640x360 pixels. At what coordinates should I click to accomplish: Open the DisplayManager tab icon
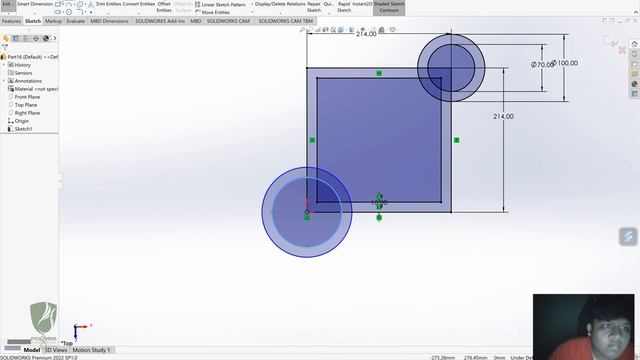46,38
